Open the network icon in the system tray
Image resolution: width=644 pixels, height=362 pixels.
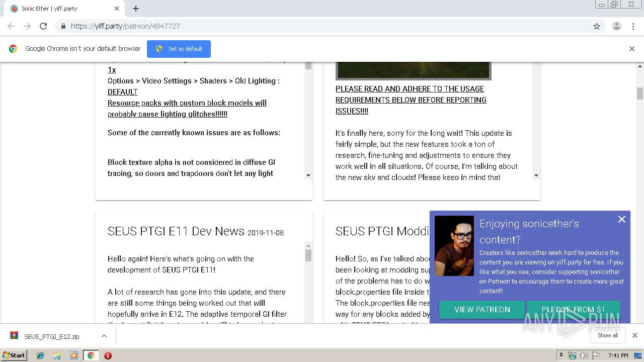coord(572,355)
